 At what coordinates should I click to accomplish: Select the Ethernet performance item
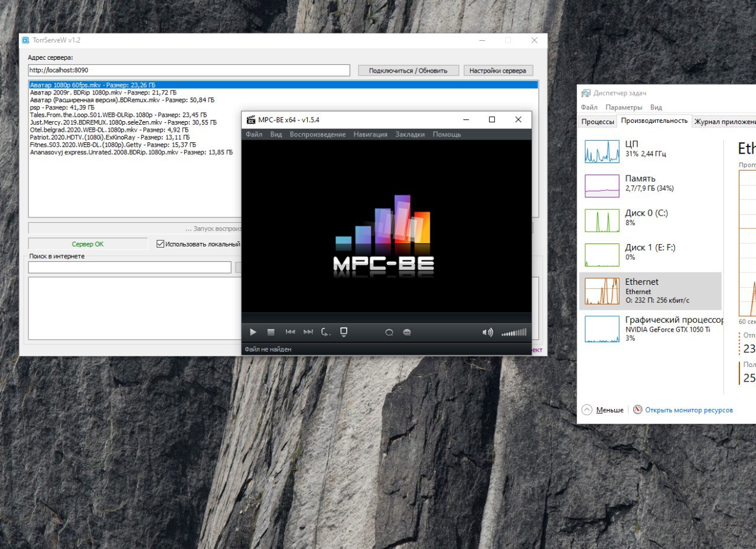click(650, 291)
